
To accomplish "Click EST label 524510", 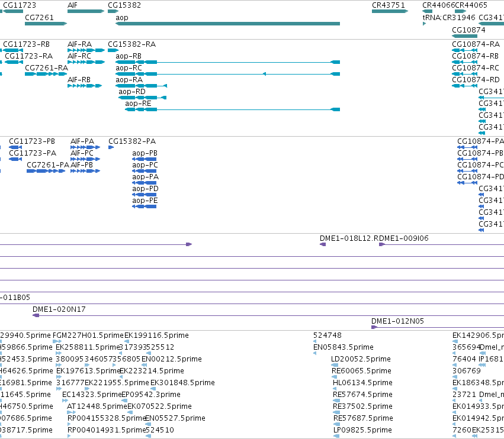I will click(x=160, y=430).
